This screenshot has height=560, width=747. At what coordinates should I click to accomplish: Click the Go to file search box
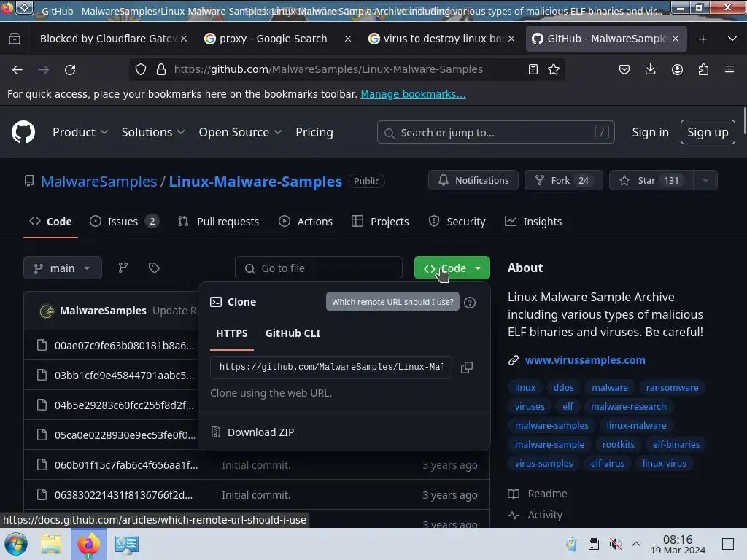[x=318, y=268]
